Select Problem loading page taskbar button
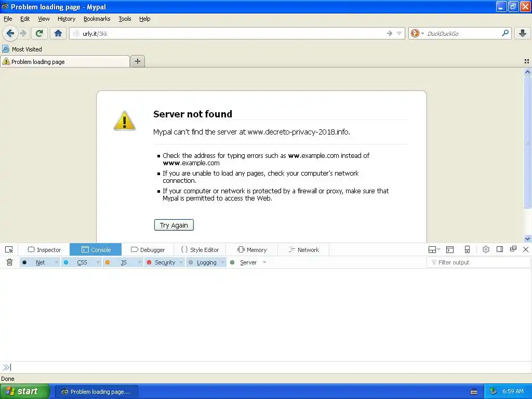Image resolution: width=532 pixels, height=399 pixels. click(96, 392)
